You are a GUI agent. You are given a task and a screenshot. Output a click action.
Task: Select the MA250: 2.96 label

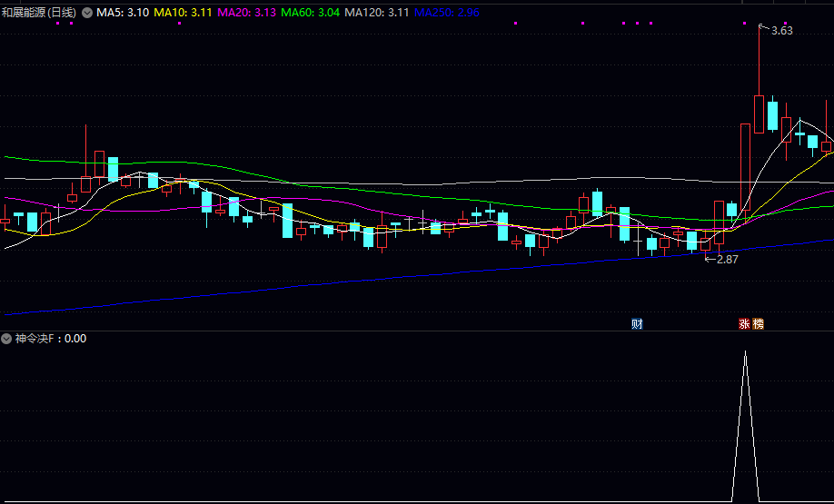pos(447,13)
